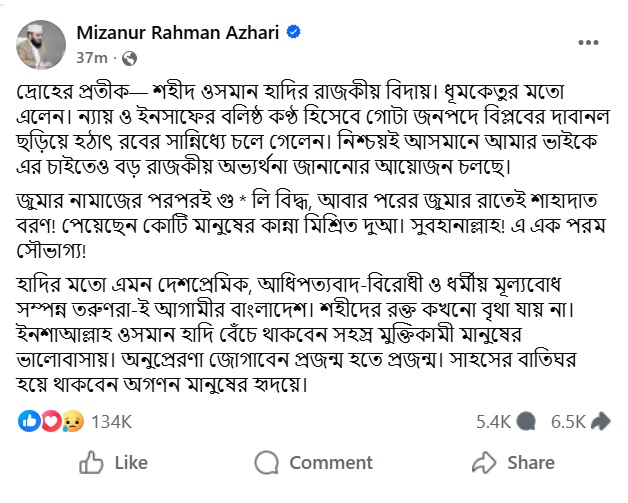Show shares via the 6.5K count
Viewport: 628px width, 503px height.
click(x=568, y=421)
